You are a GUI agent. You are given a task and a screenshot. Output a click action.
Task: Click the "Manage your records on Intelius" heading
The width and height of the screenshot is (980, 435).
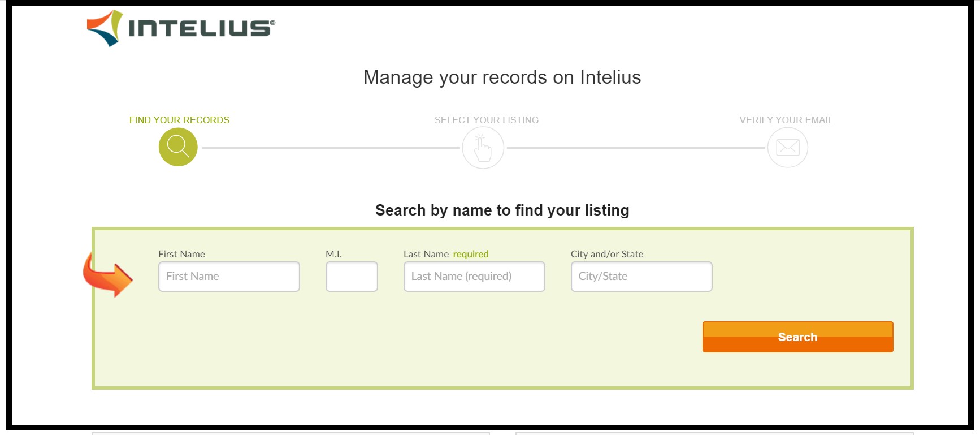pyautogui.click(x=502, y=77)
